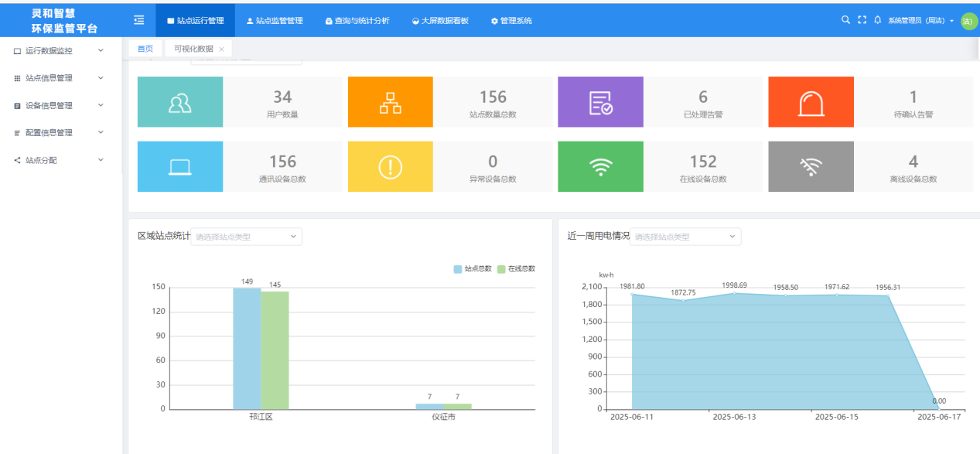Open site type dropdown for 区域站点统计
Screen dimensions: 980x454
(246, 237)
